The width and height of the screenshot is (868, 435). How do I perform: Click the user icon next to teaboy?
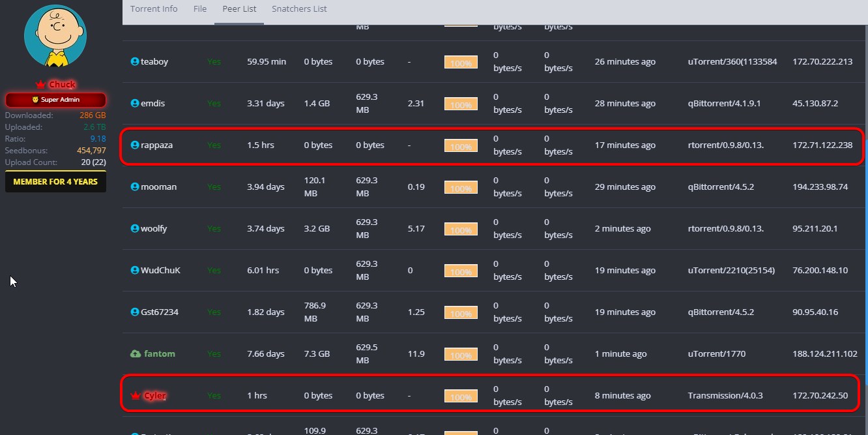tap(135, 61)
